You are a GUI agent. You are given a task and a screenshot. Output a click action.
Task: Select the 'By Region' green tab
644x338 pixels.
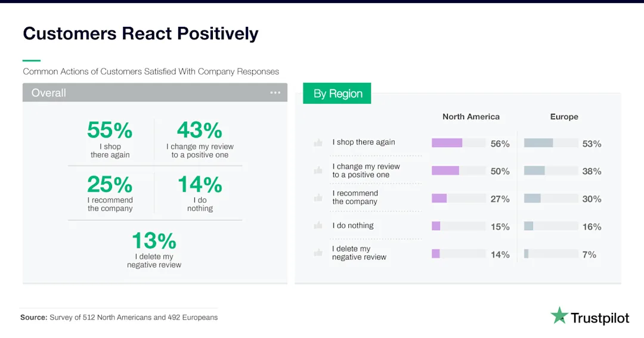pyautogui.click(x=337, y=93)
